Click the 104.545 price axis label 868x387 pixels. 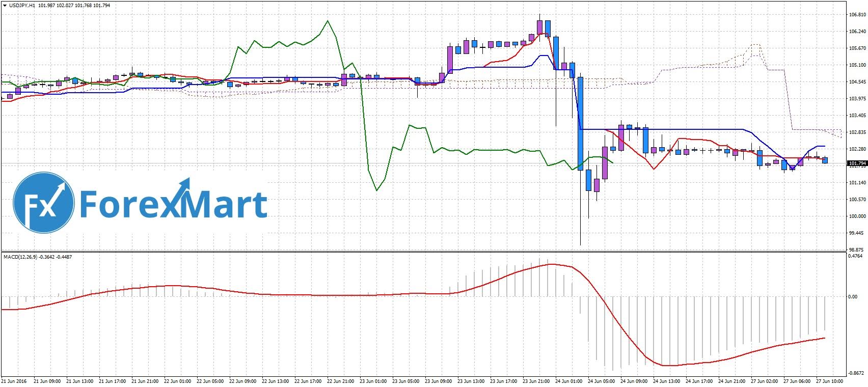point(857,82)
